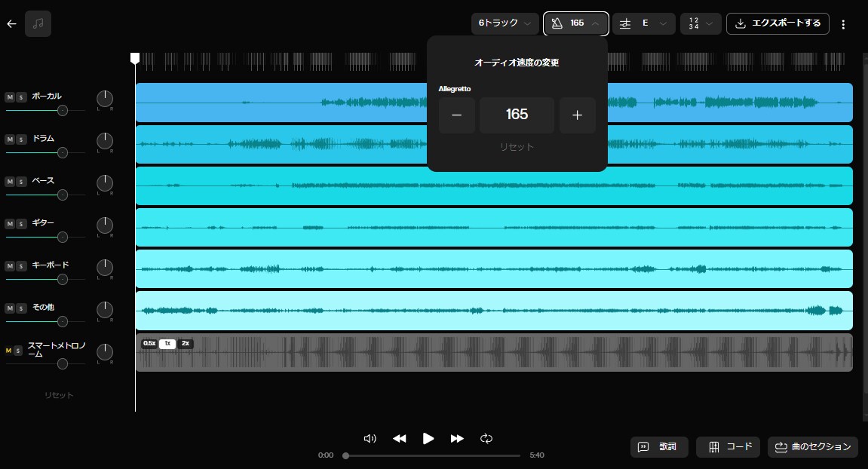
Task: Mute the ギター track
Action: tap(10, 224)
